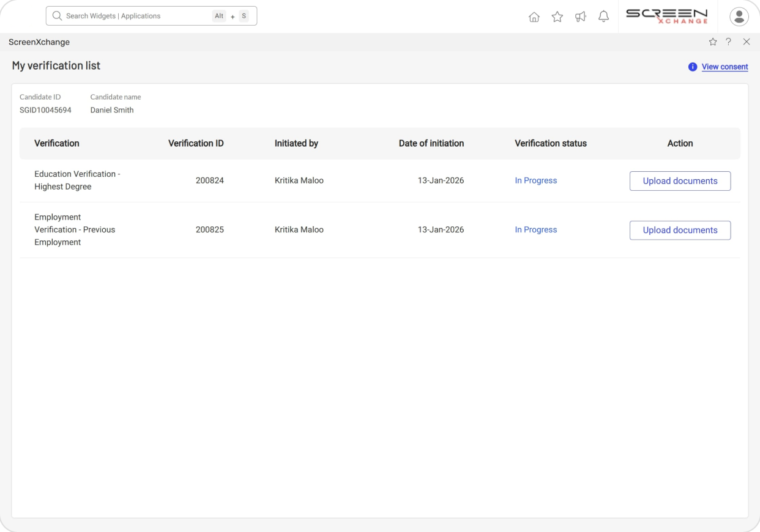Viewport: 760px width, 532px height.
Task: Open favorites star icon in top bar
Action: click(557, 17)
